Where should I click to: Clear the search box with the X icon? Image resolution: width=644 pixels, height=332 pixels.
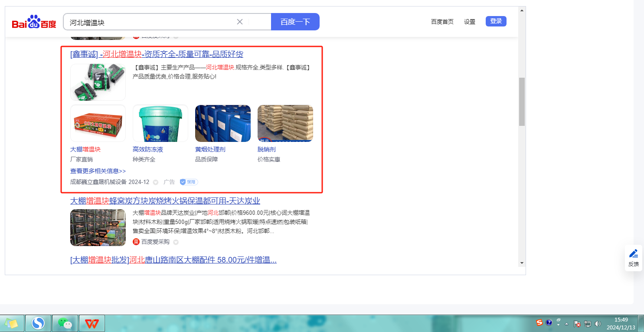(240, 22)
